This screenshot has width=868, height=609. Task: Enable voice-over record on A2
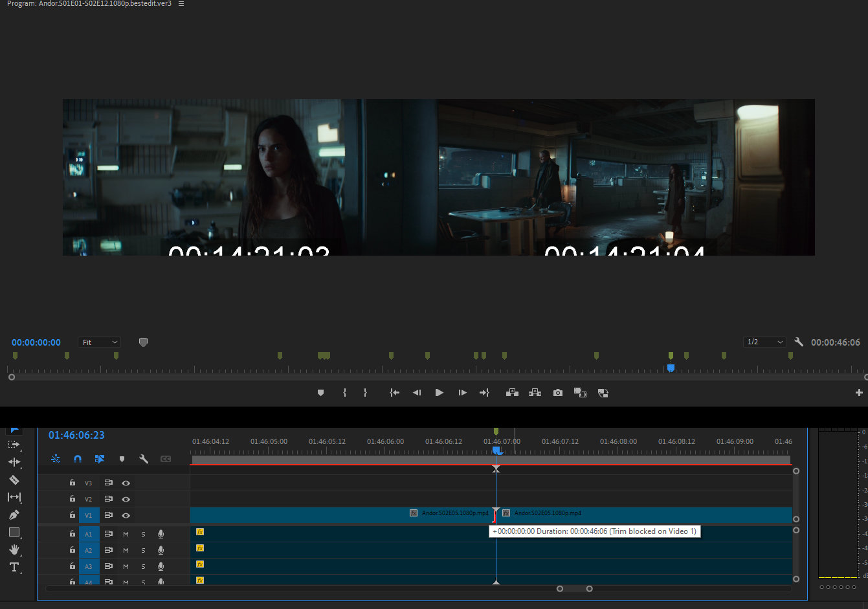click(x=161, y=550)
